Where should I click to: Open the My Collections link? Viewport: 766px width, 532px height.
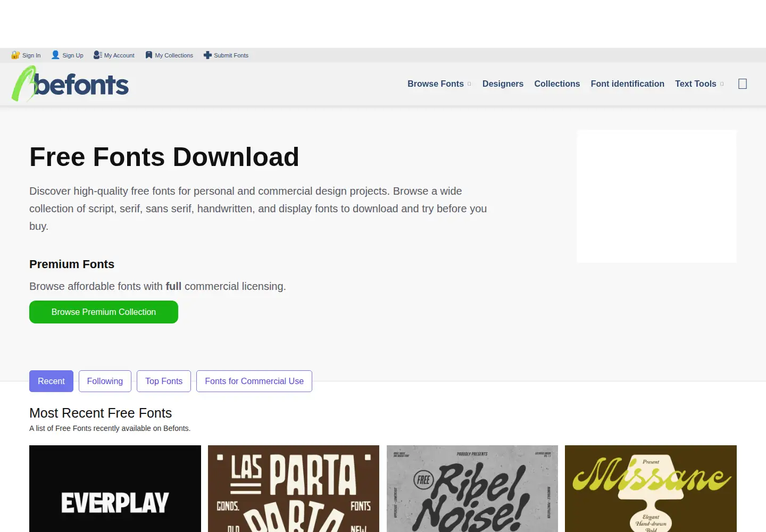(174, 55)
